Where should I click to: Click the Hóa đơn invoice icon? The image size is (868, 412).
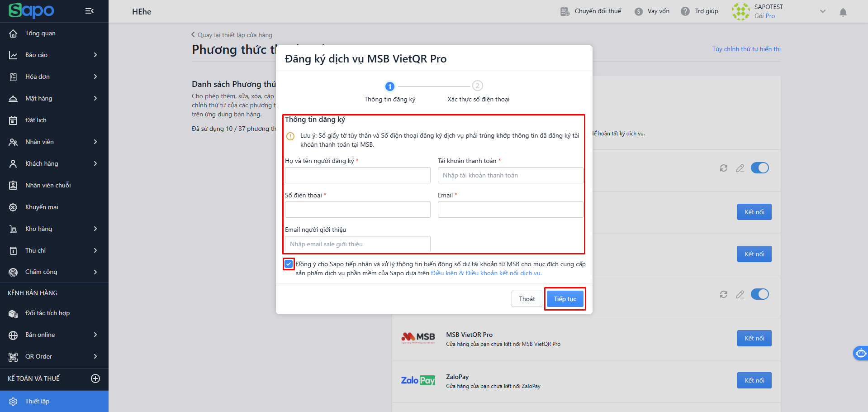tap(13, 77)
